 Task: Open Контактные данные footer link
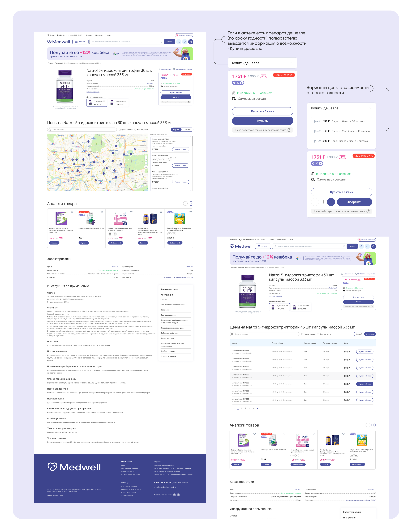[x=130, y=468]
